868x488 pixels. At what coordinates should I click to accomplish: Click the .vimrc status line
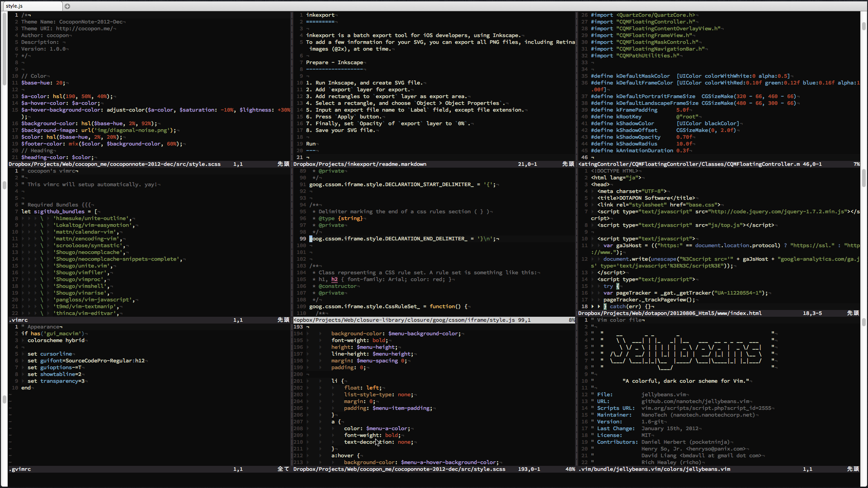149,320
